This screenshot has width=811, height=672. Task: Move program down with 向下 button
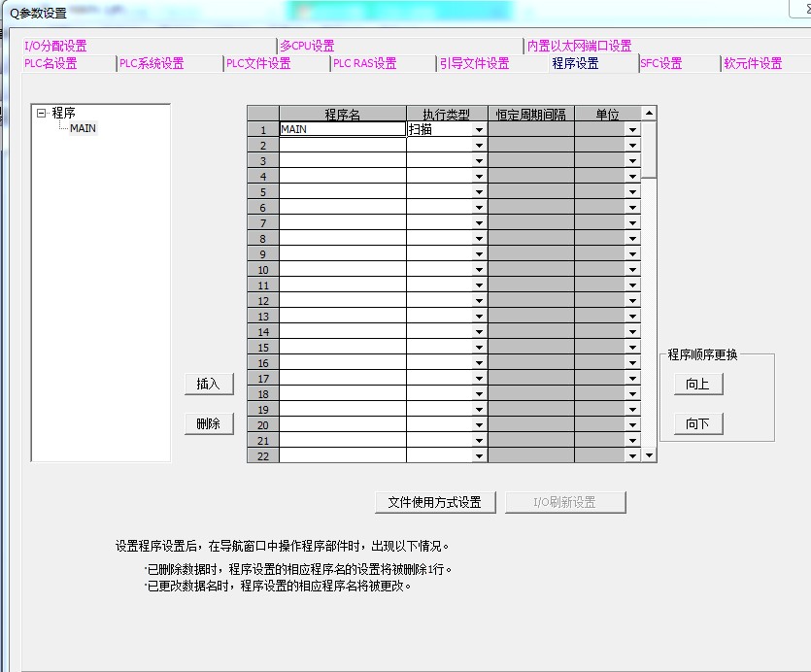coord(697,423)
